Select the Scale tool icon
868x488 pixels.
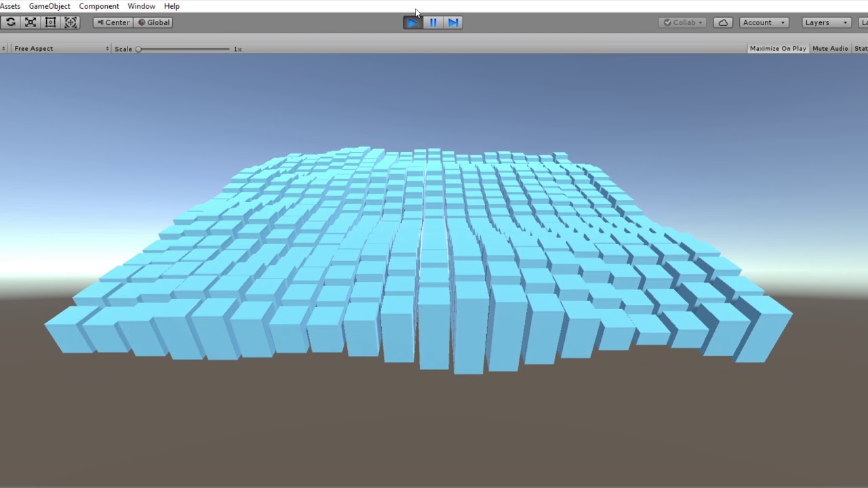coord(31,22)
